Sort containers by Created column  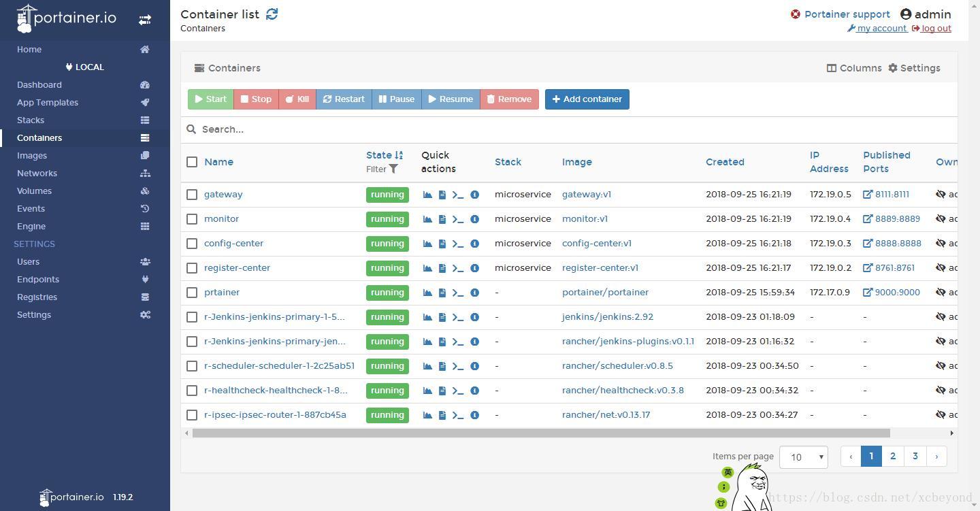coord(725,162)
